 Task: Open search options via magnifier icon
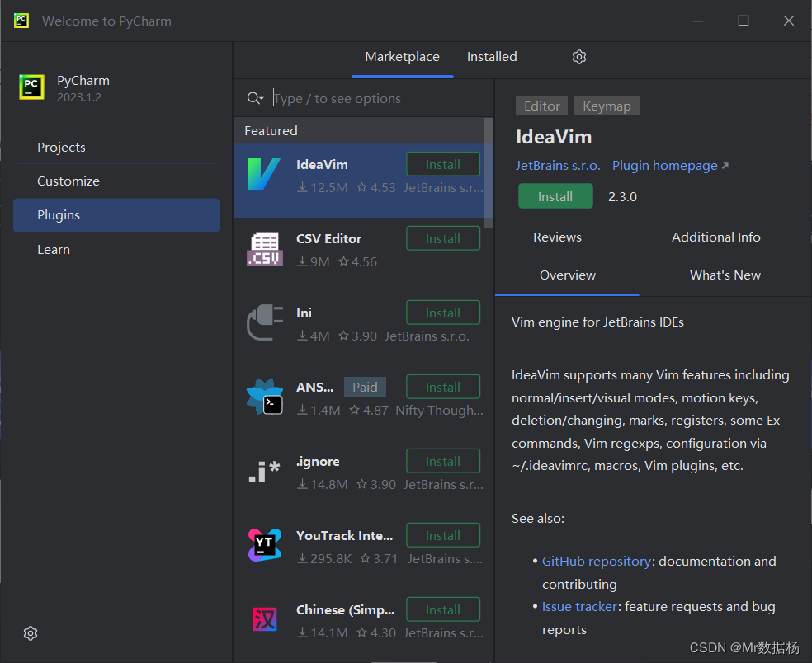[x=255, y=98]
